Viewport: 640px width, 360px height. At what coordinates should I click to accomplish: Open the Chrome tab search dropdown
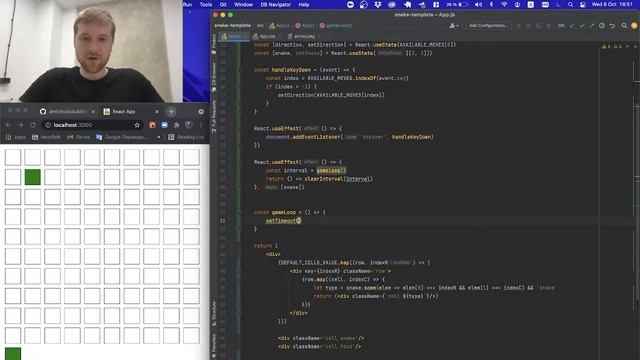pyautogui.click(x=201, y=111)
